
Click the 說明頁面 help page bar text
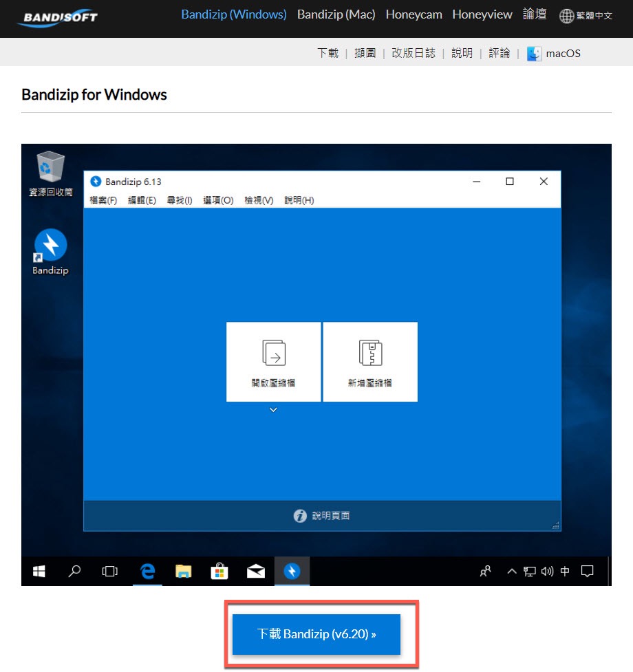click(x=331, y=516)
